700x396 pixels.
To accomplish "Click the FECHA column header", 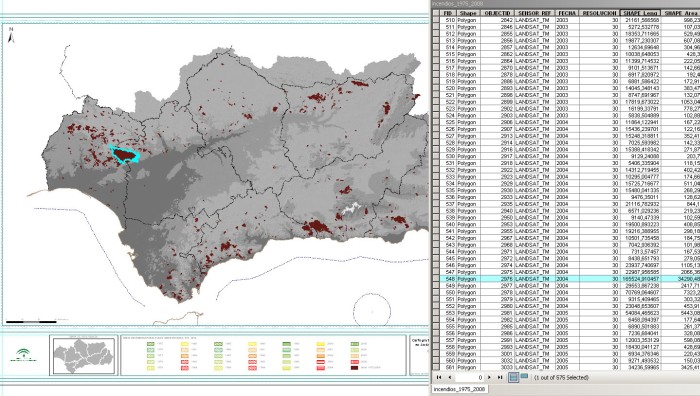I will [x=567, y=13].
